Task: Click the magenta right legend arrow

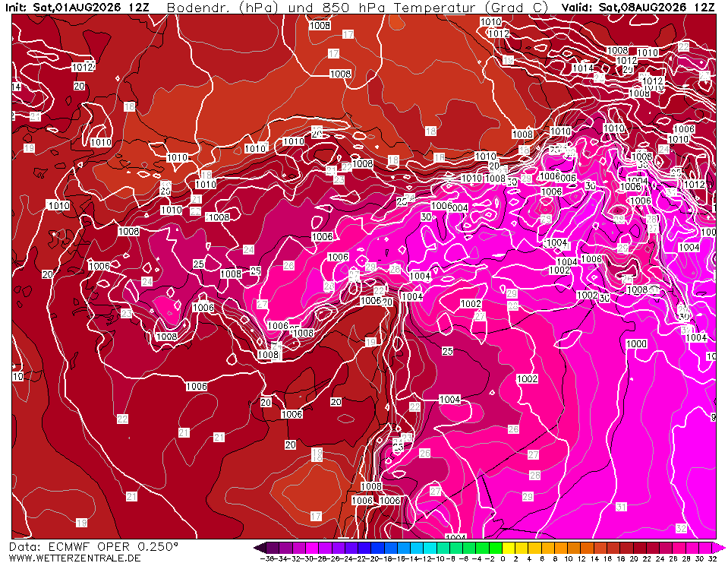Action: pos(719,548)
